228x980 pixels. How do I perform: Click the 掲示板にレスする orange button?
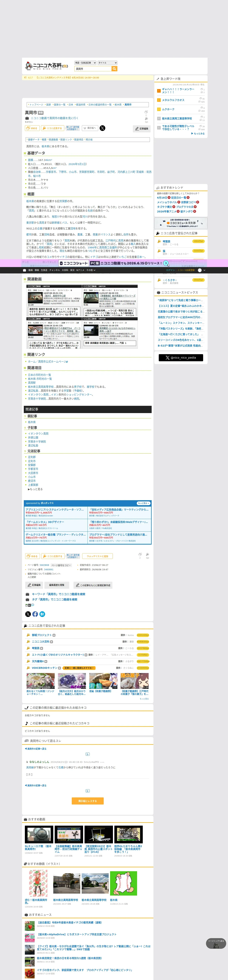coord(88,801)
